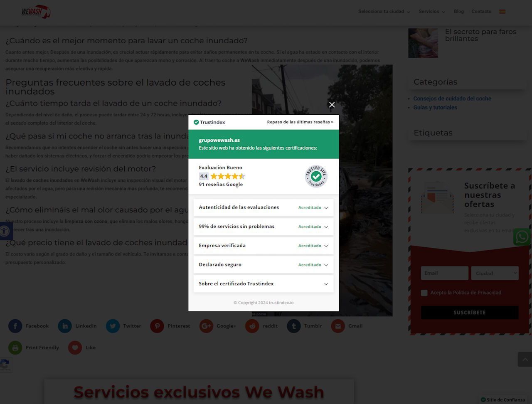Open the Selecciona tu ciudad menu
Image resolution: width=532 pixels, height=404 pixels.
(384, 12)
